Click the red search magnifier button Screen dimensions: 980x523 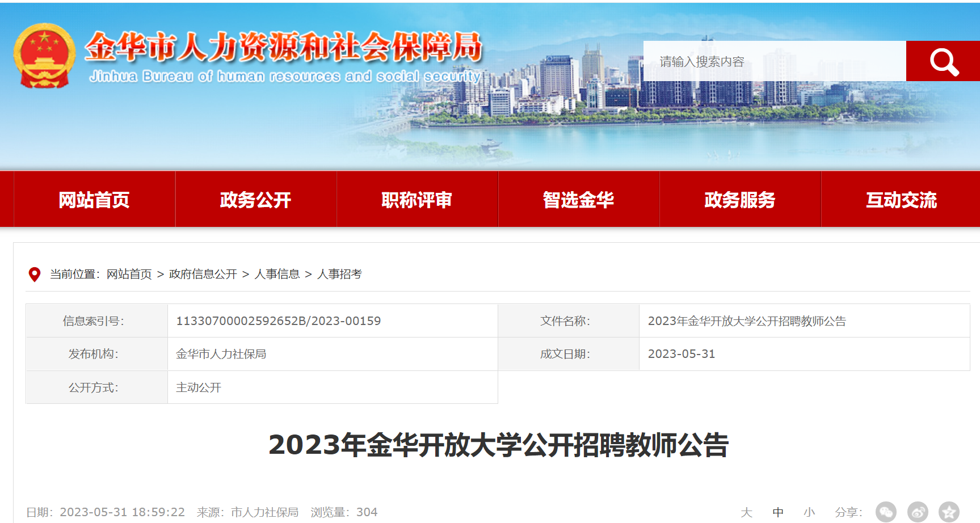pyautogui.click(x=943, y=61)
